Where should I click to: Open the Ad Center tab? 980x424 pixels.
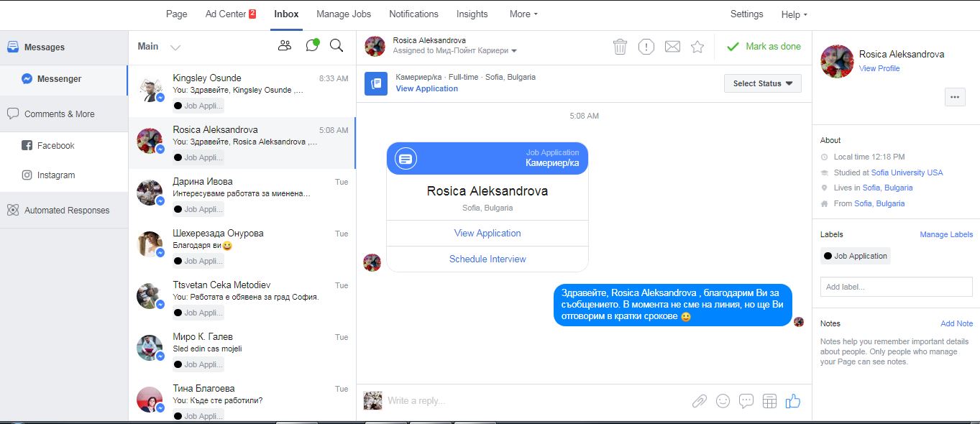pos(231,14)
